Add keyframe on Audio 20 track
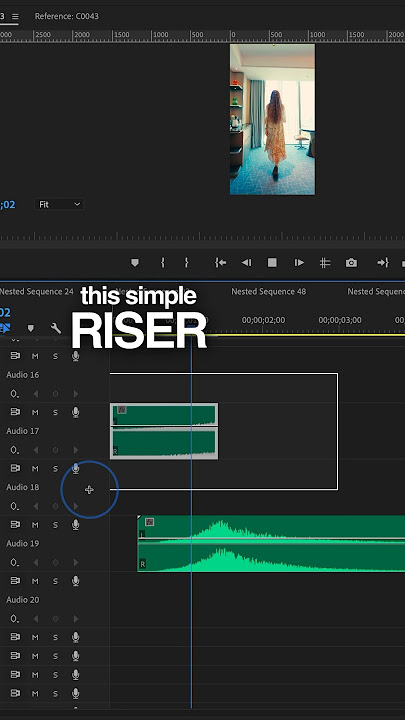The width and height of the screenshot is (405, 720). (56, 619)
